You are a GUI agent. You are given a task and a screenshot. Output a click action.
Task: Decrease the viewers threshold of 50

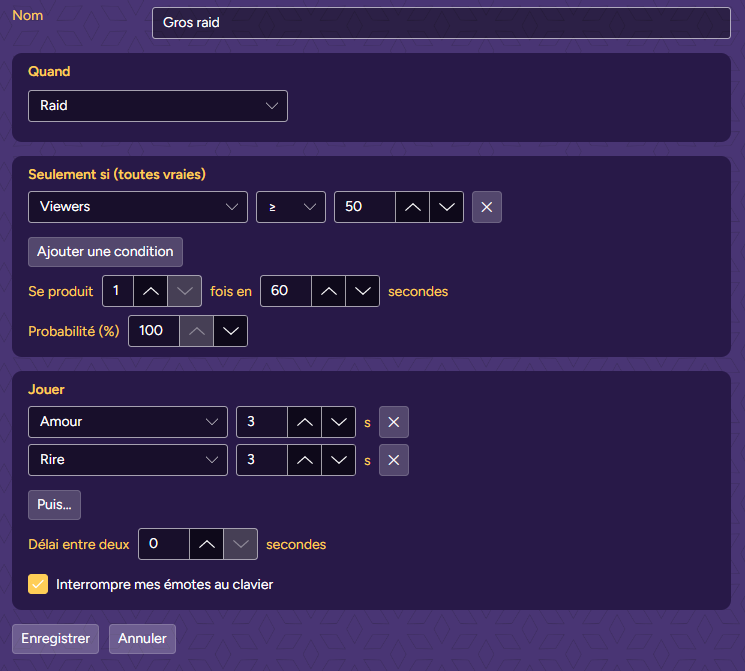pos(447,207)
